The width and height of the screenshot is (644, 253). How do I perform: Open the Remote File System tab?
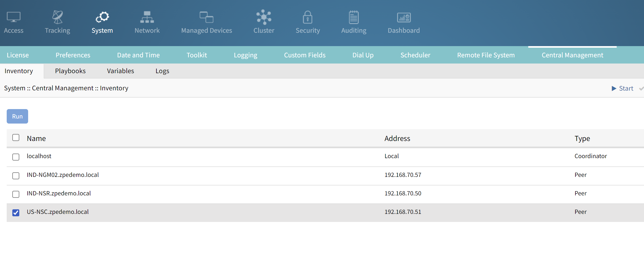[x=486, y=55]
